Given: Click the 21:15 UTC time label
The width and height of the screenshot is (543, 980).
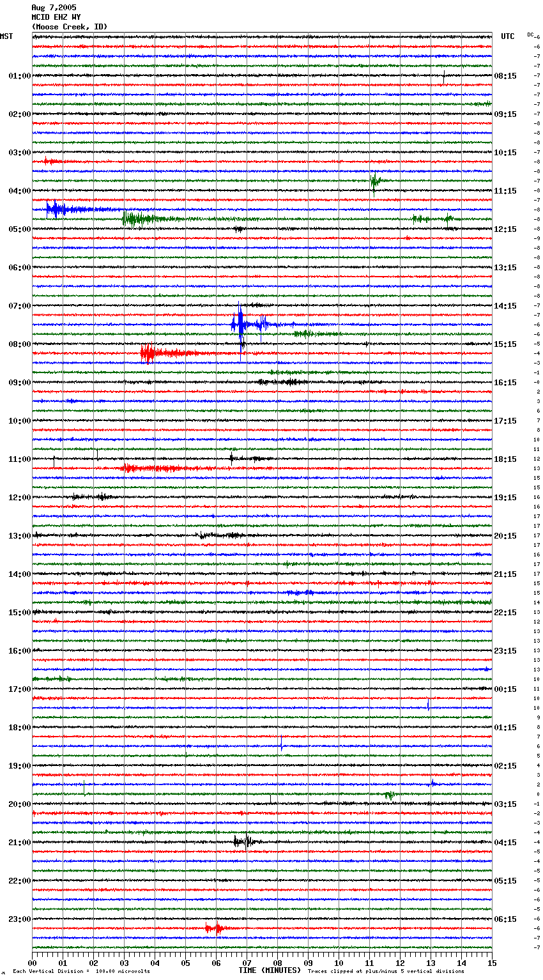Looking at the screenshot, I should coord(505,574).
